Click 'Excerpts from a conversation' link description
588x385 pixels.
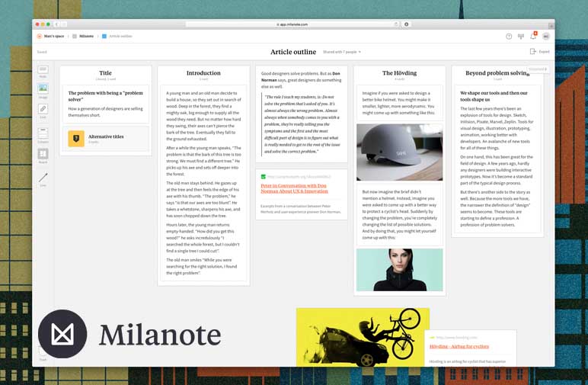[301, 209]
